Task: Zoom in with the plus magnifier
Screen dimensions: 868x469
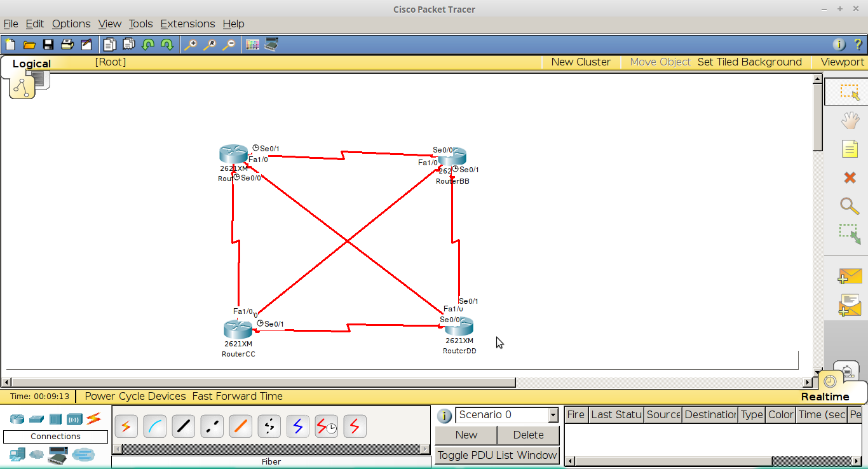Action: point(190,44)
